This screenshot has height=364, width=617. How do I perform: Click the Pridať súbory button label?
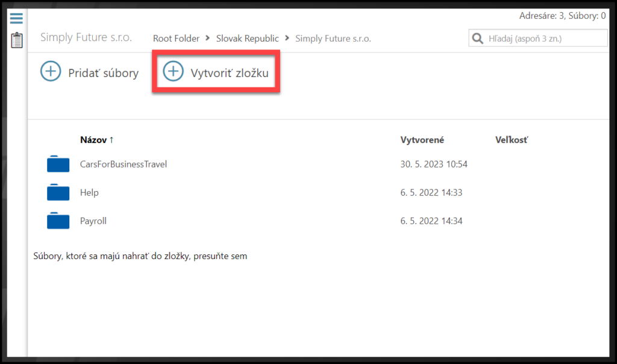(103, 73)
